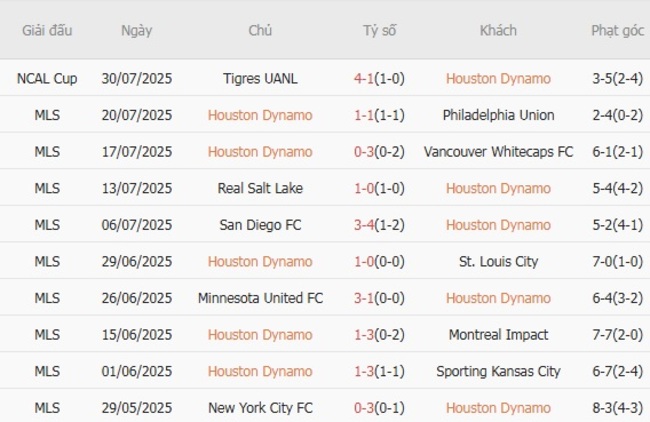Viewport: 650px width, 422px height.
Task: Open New York City FC link
Action: [260, 408]
